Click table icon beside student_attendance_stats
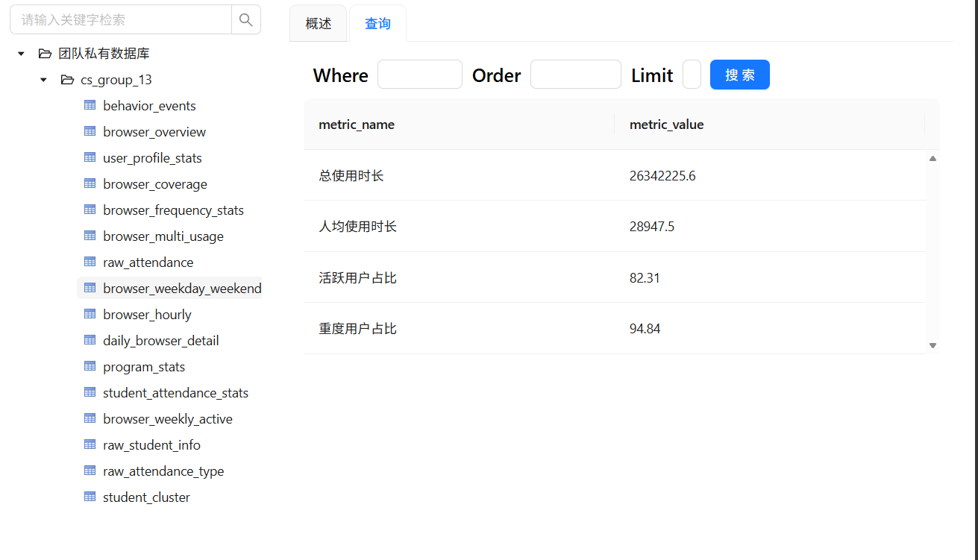The image size is (978, 560). tap(90, 392)
